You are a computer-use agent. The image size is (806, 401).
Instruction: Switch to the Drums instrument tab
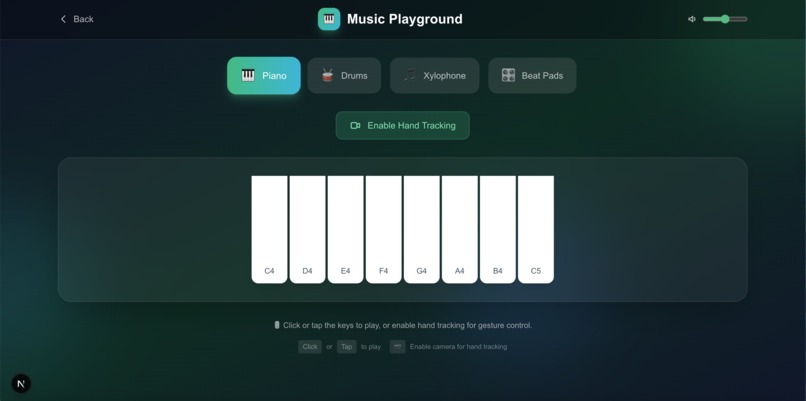pos(344,76)
